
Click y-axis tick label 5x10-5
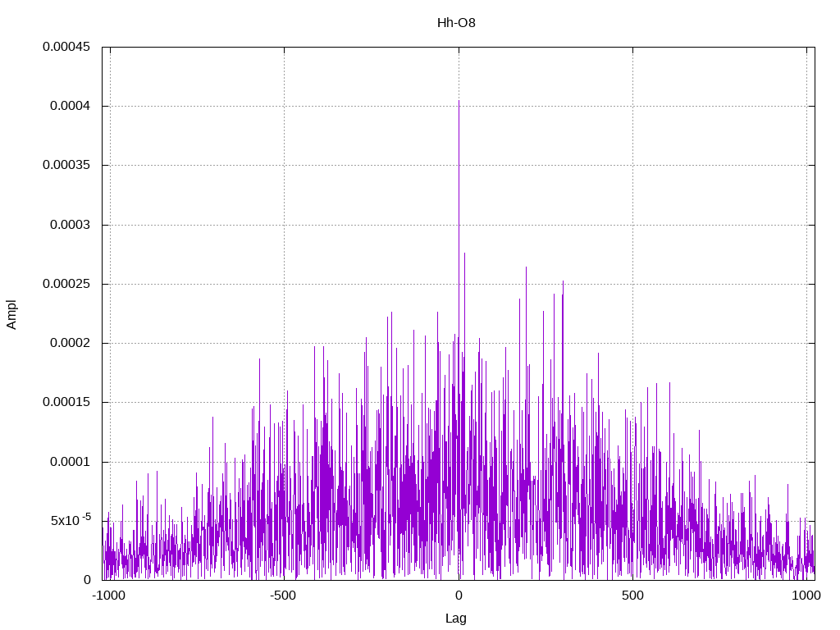click(x=71, y=519)
